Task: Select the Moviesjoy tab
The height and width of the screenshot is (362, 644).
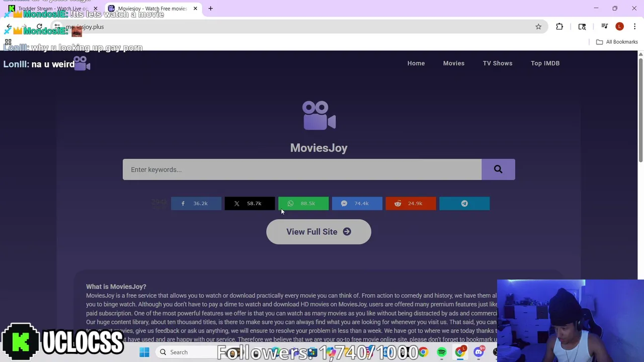Action: (x=152, y=9)
